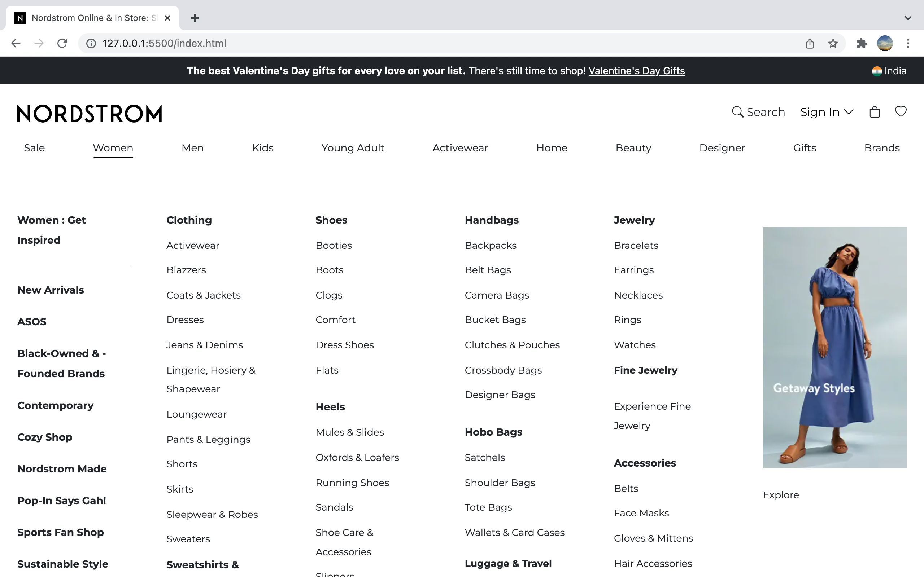Expand the tab search chevron
924x577 pixels.
pos(908,18)
